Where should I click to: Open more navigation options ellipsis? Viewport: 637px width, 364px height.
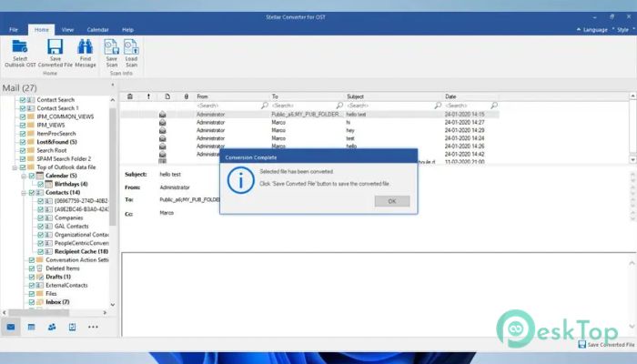pyautogui.click(x=93, y=327)
